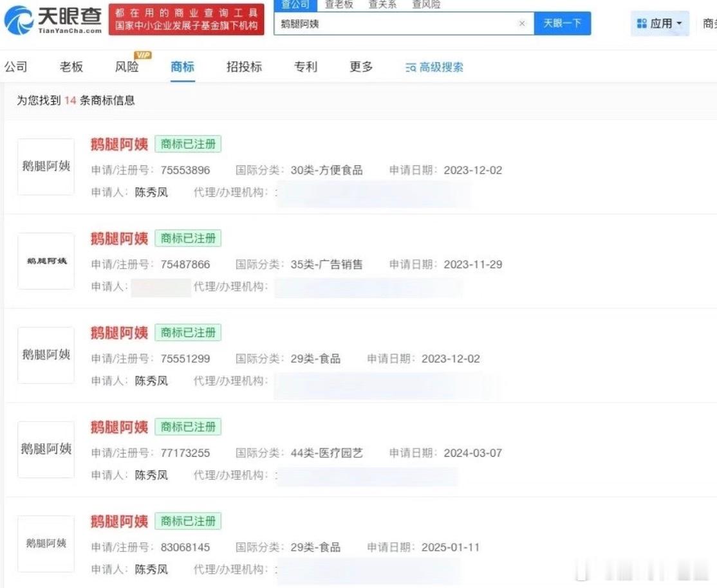
Task: Open the 招投标 results tab
Action: point(244,67)
